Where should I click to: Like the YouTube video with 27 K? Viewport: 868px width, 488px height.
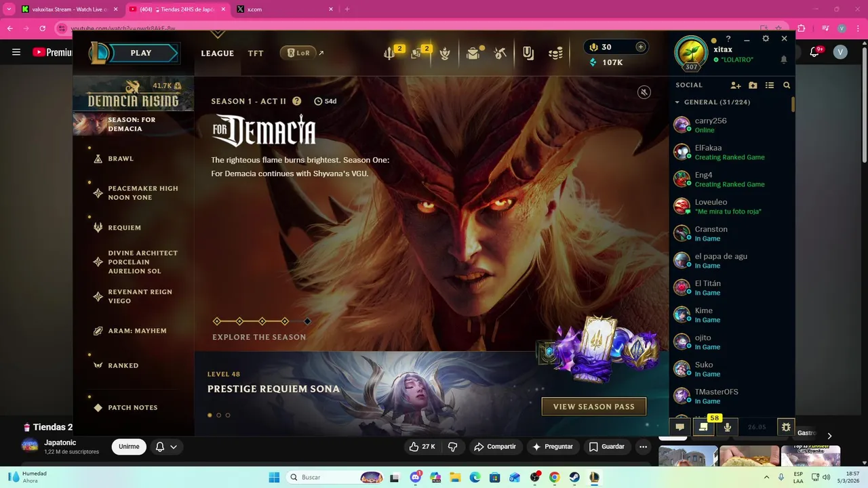[422, 447]
